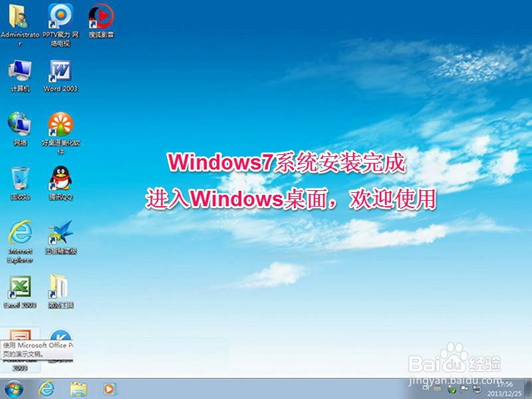Open the network connection tray icon
The height and width of the screenshot is (399, 532).
tap(477, 389)
